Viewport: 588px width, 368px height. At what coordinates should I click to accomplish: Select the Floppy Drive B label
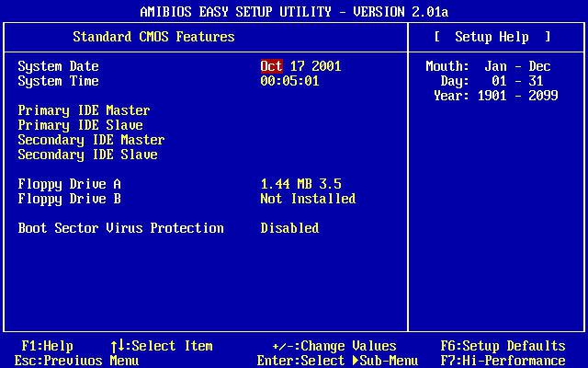pyautogui.click(x=70, y=199)
